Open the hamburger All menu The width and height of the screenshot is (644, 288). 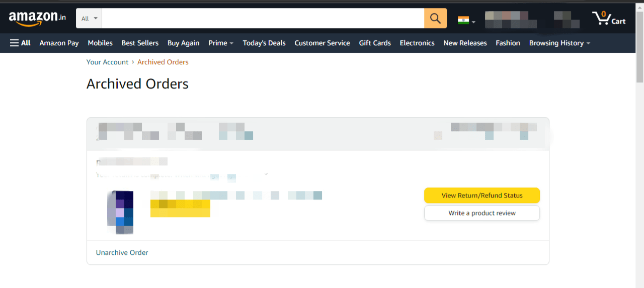20,43
